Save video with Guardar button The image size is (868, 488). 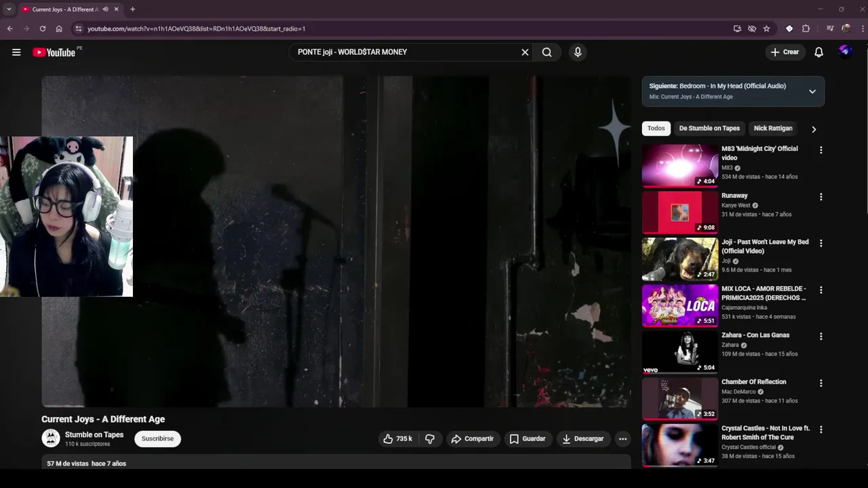click(528, 439)
